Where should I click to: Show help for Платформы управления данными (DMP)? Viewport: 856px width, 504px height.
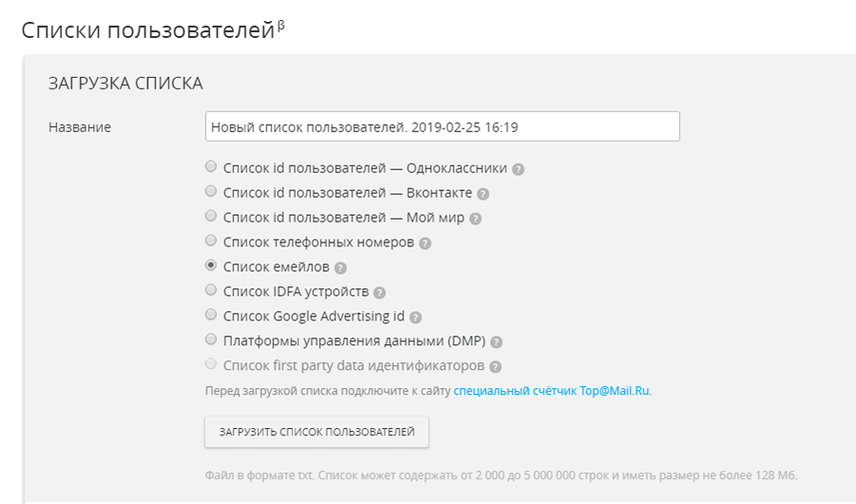496,342
